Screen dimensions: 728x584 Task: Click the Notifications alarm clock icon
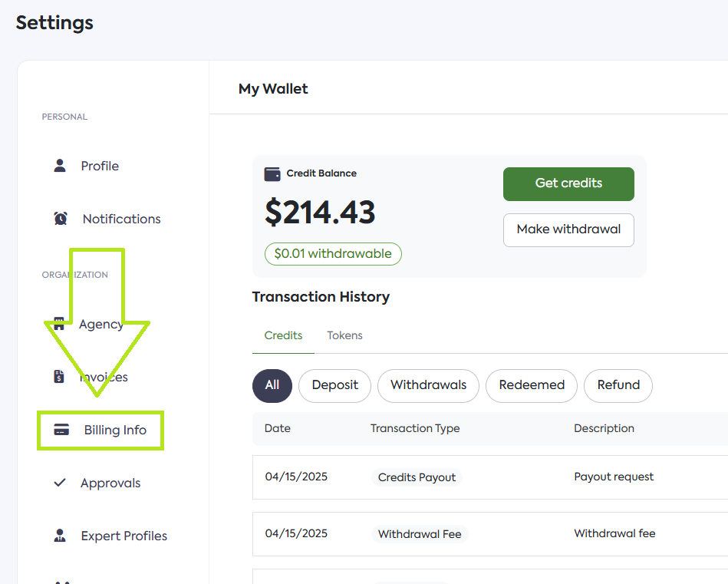(61, 219)
